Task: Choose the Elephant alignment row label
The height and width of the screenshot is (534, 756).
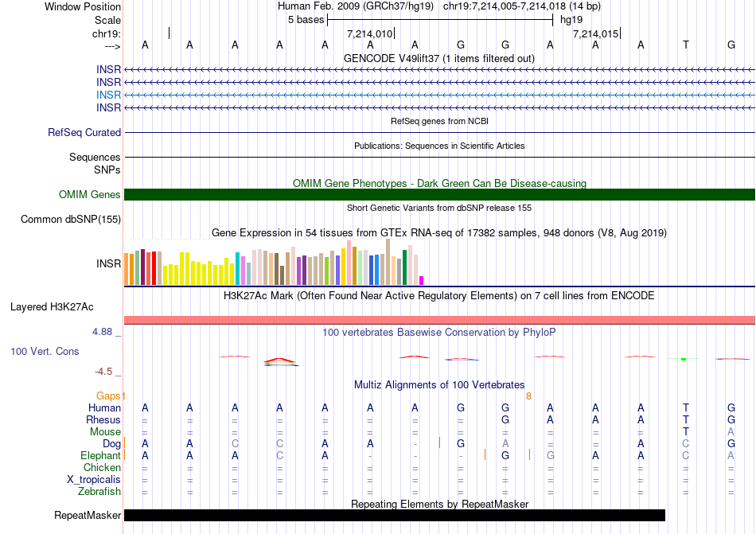Action: click(x=100, y=455)
